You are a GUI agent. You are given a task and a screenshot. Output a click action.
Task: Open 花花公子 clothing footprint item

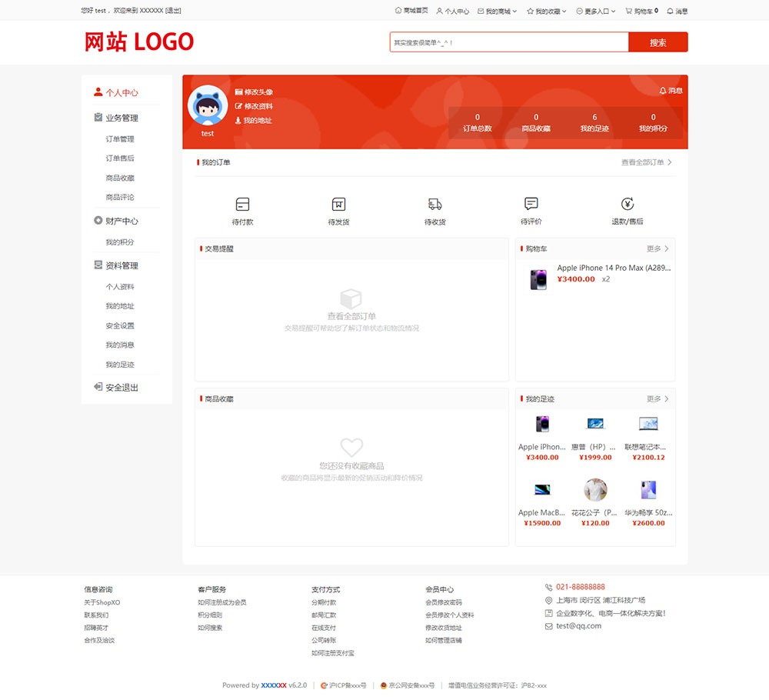(595, 503)
